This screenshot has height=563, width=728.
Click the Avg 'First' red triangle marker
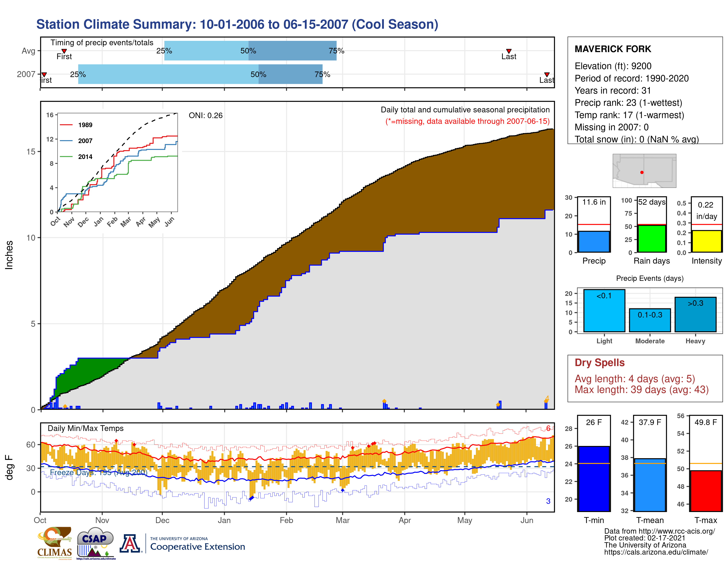(64, 51)
